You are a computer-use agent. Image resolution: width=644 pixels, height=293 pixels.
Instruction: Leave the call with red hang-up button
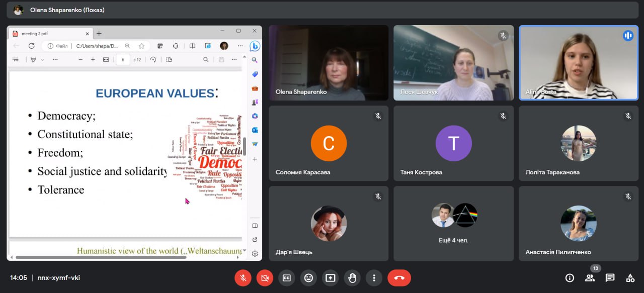click(x=399, y=277)
